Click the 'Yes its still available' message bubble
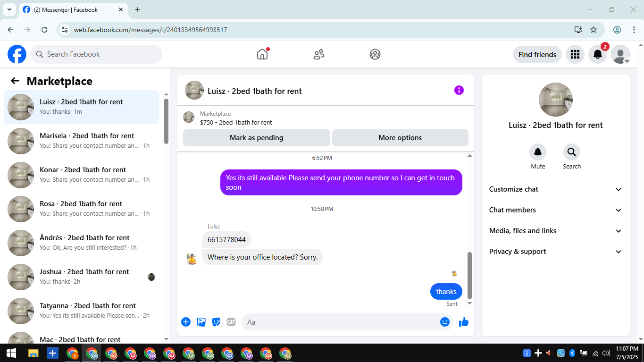 pos(341,183)
